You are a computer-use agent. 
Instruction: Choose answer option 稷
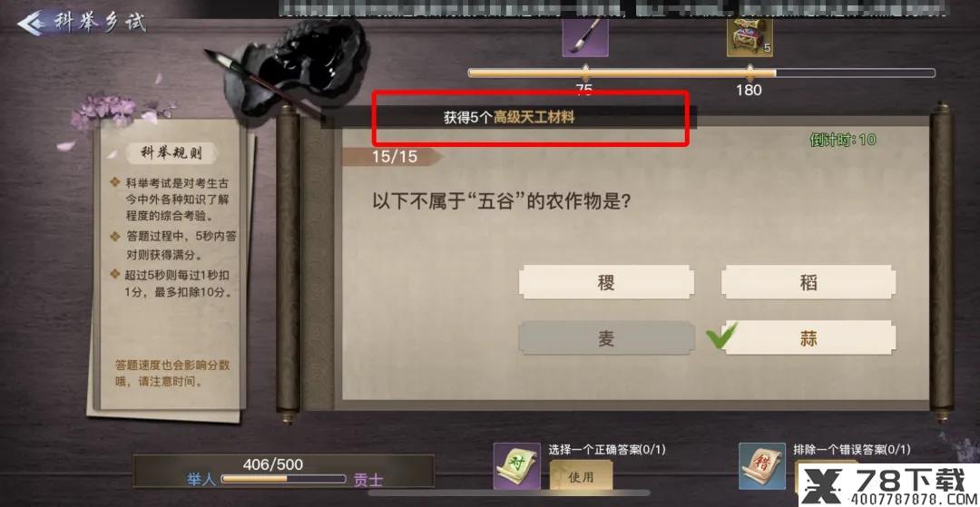pos(606,282)
